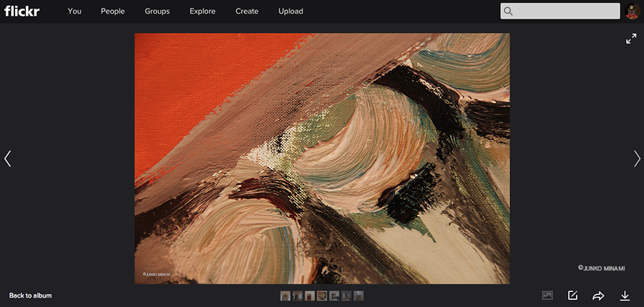The image size is (644, 307).
Task: Enter fullscreen with the expand arrows icon
Action: coord(631,39)
